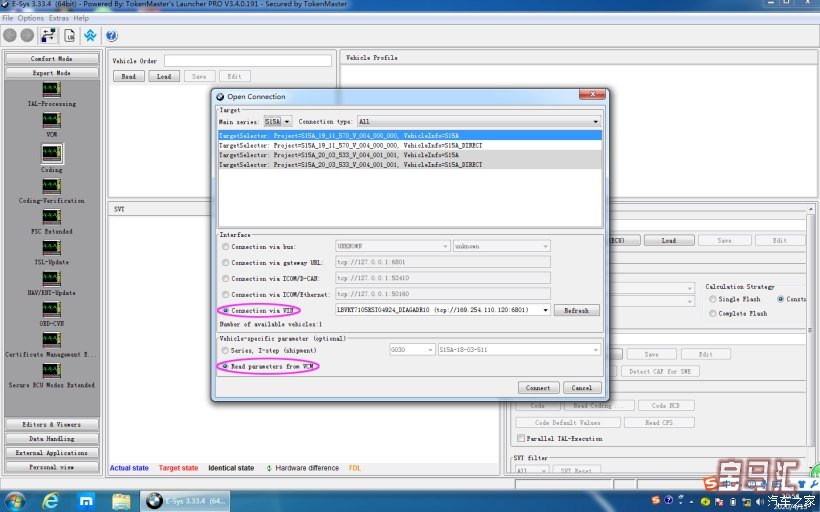Click Cancel in Open Connection dialog
This screenshot has height=512, width=820.
(x=582, y=388)
